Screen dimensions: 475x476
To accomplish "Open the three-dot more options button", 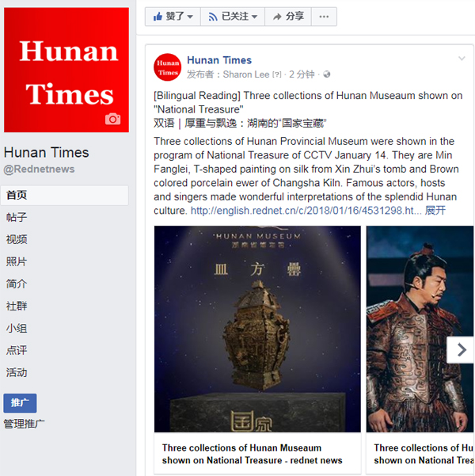I will coord(324,17).
